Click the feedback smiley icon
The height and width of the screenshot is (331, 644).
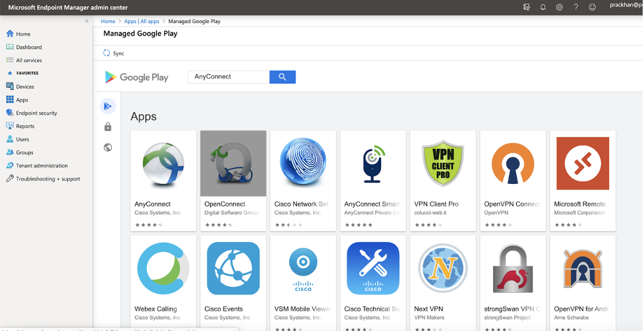click(x=592, y=7)
